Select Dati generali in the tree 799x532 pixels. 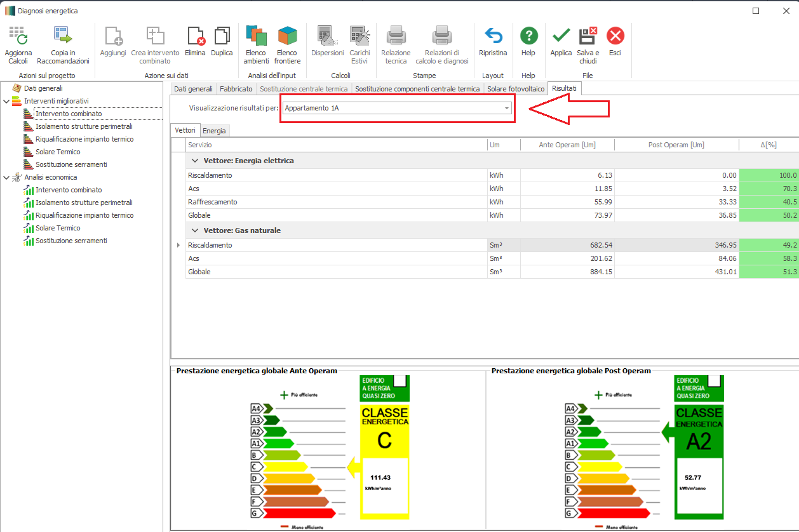coord(43,88)
